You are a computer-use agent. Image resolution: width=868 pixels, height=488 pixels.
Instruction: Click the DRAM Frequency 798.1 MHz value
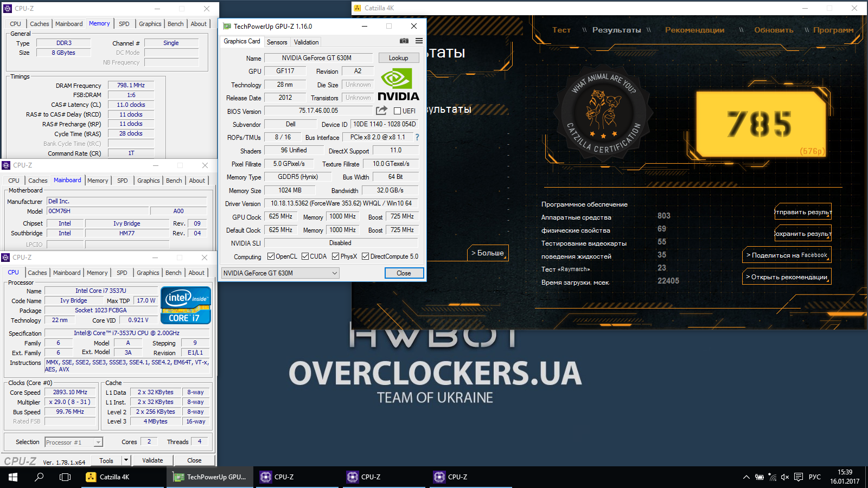[x=131, y=85]
